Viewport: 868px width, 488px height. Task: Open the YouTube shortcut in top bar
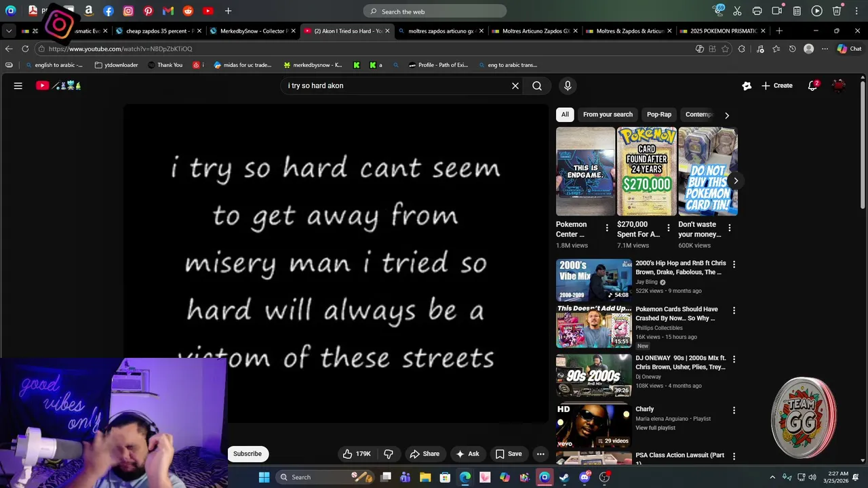coord(208,11)
